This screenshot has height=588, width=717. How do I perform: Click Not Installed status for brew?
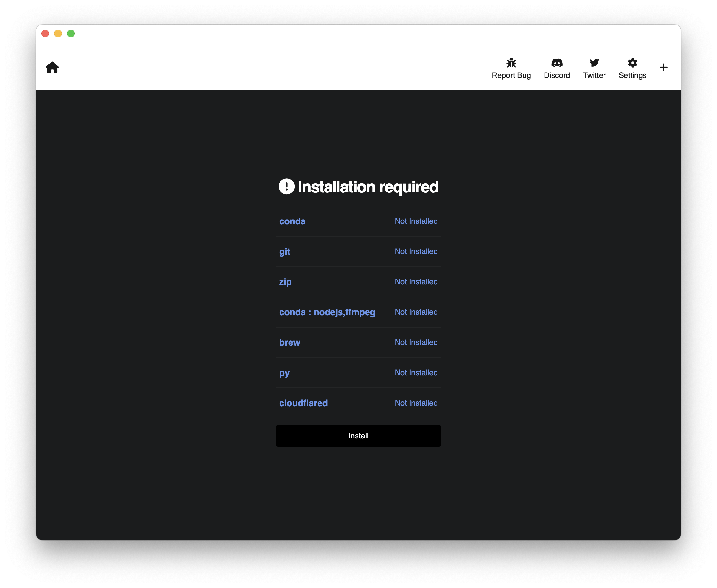(x=416, y=342)
